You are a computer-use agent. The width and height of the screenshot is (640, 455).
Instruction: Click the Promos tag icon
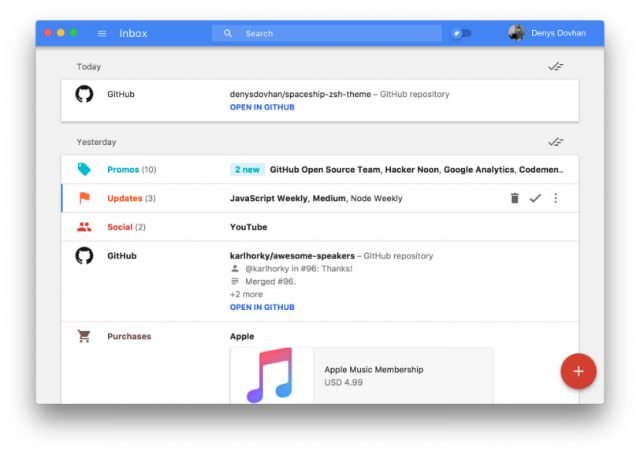click(x=84, y=169)
